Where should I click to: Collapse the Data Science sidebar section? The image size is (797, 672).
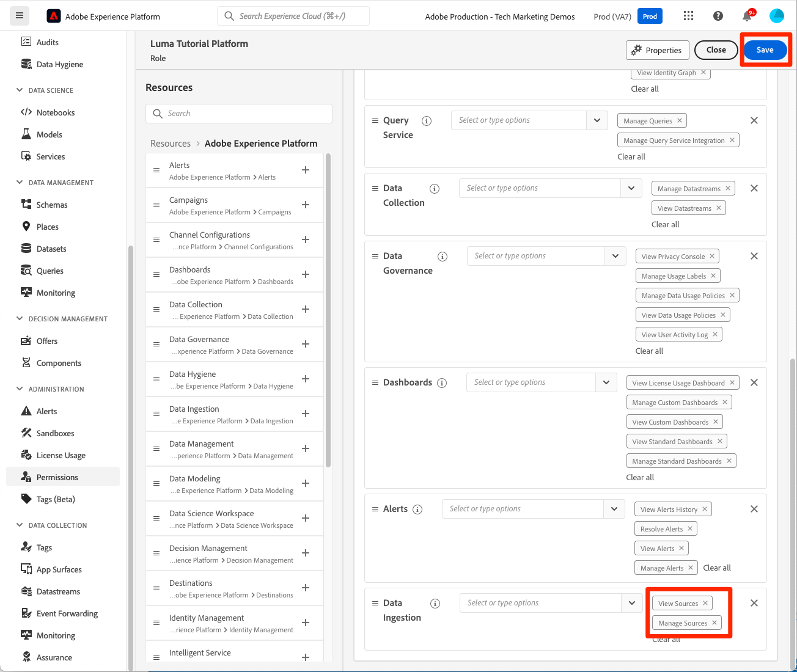20,90
